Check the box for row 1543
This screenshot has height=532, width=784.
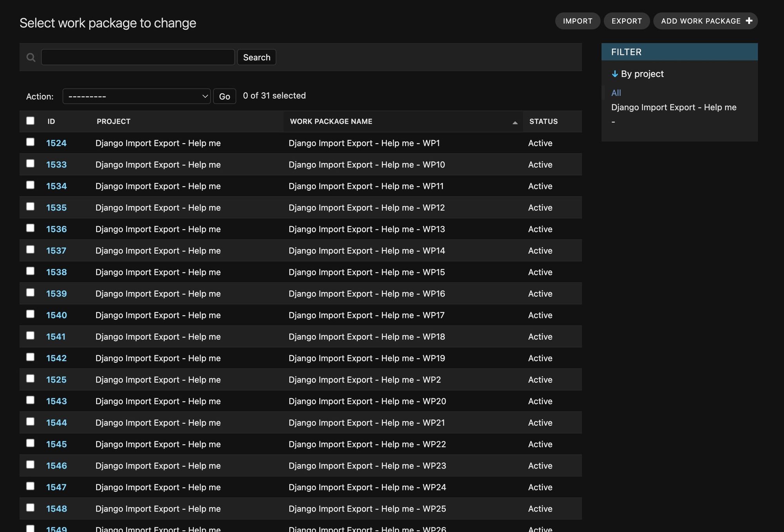[30, 400]
